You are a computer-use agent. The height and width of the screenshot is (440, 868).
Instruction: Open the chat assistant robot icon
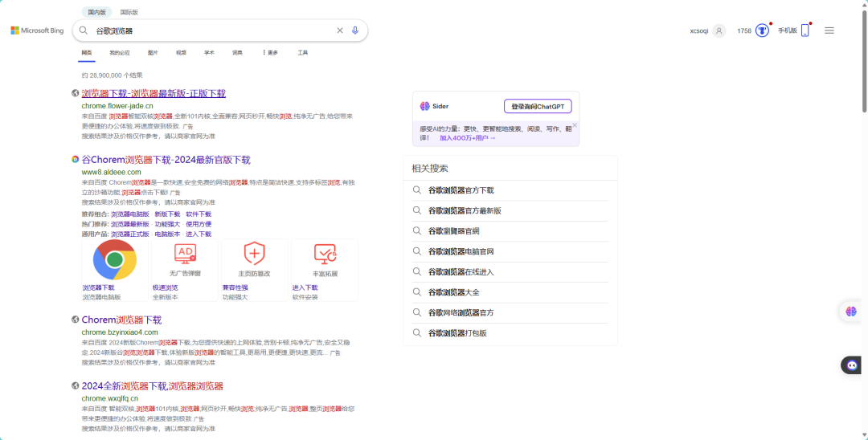[852, 365]
